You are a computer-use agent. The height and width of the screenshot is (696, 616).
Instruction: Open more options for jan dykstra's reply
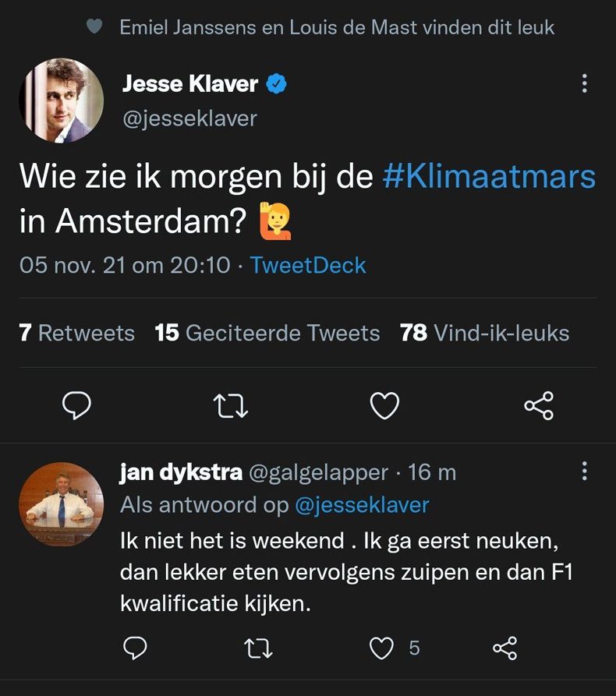pos(584,471)
